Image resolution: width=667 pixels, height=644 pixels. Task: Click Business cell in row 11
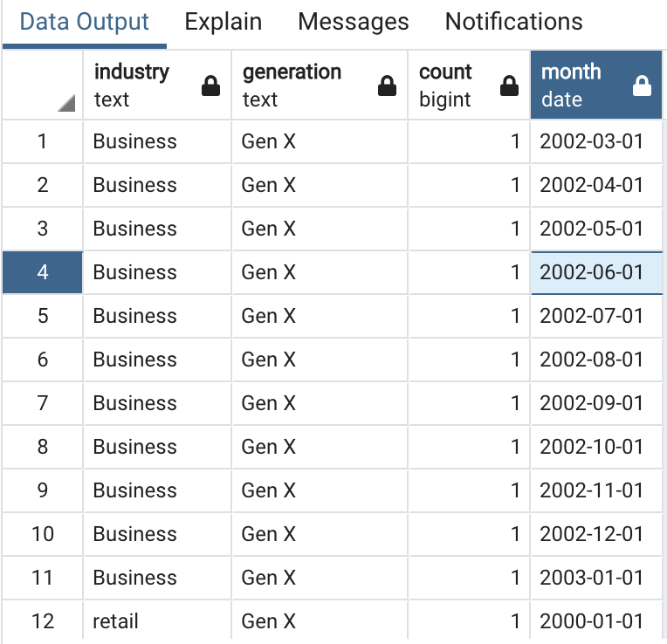pyautogui.click(x=157, y=578)
